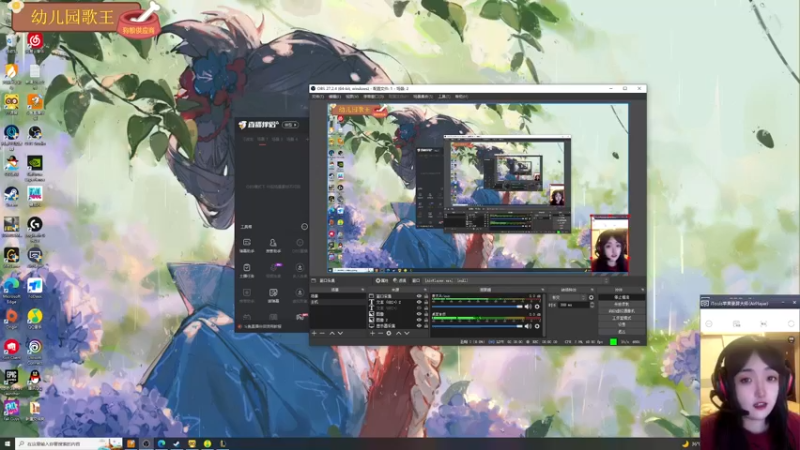
Task: Toggle visibility eye of 图像 source
Action: (419, 314)
